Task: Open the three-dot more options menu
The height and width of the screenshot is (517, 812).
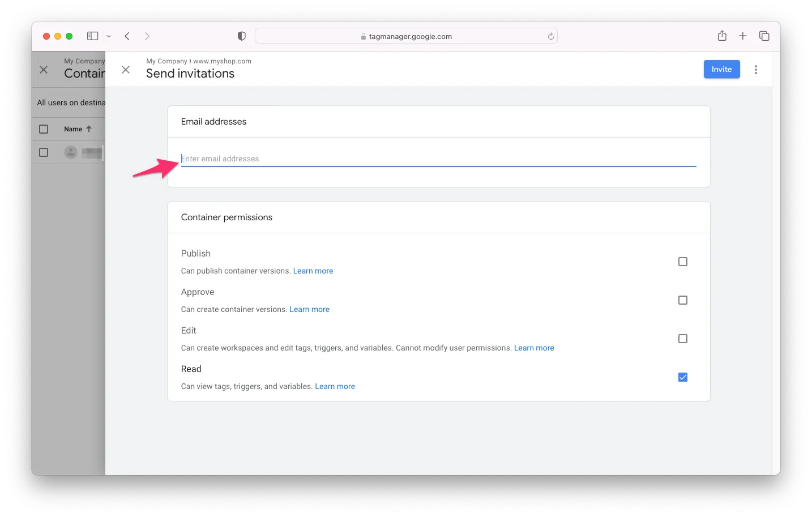Action: coord(756,70)
